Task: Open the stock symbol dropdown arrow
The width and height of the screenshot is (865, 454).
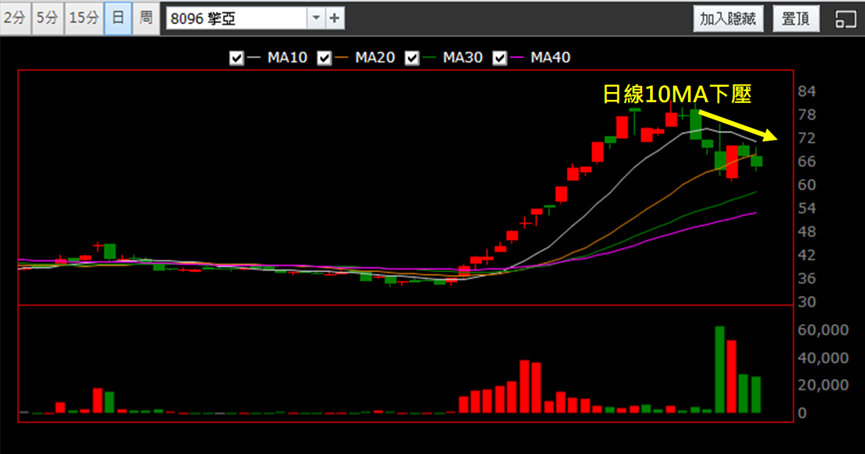Action: 316,18
